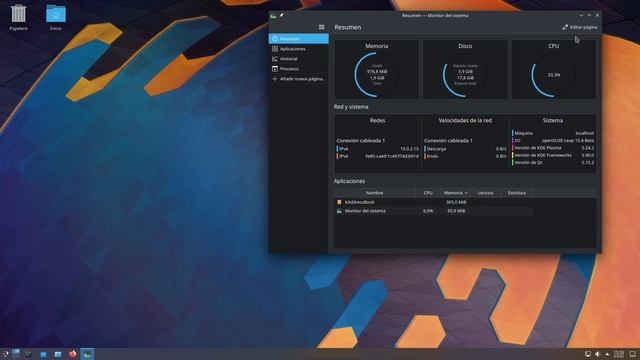This screenshot has width=640, height=360.
Task: Click the Memoria column sort arrow
Action: click(466, 193)
